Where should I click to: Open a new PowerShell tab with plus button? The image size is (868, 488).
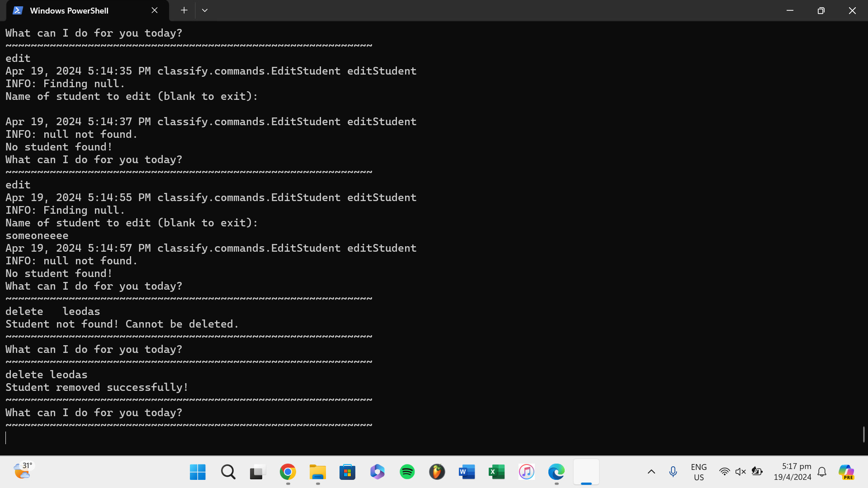(x=184, y=10)
